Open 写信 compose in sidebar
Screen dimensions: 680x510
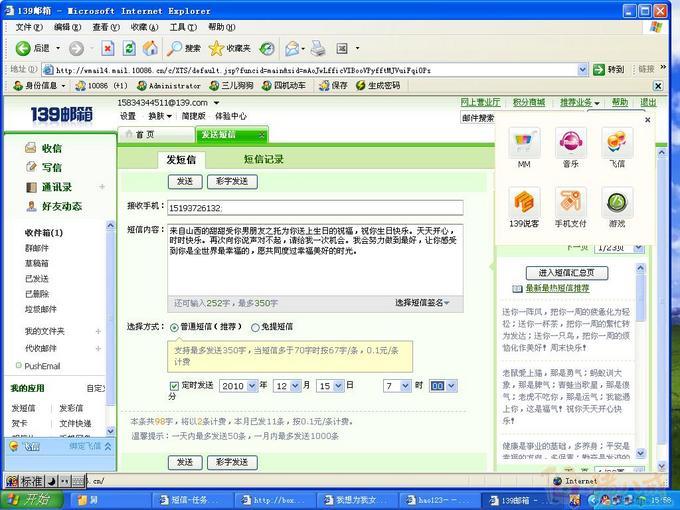click(x=52, y=167)
